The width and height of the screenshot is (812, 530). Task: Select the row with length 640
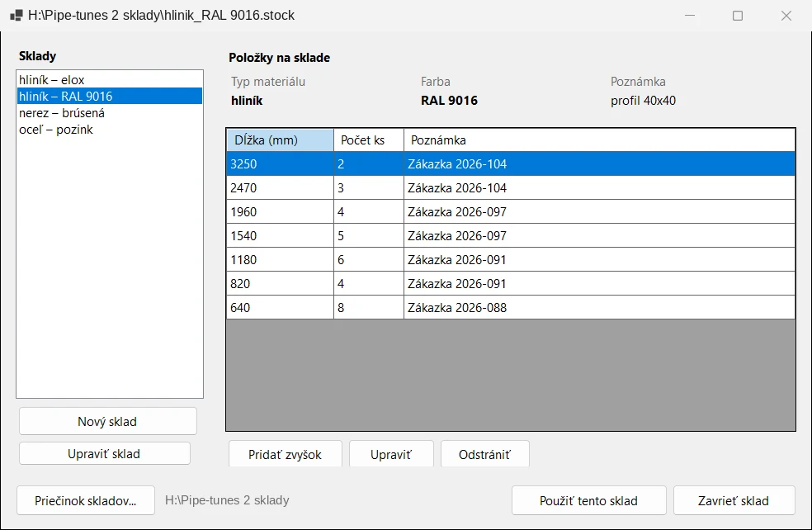[511, 307]
